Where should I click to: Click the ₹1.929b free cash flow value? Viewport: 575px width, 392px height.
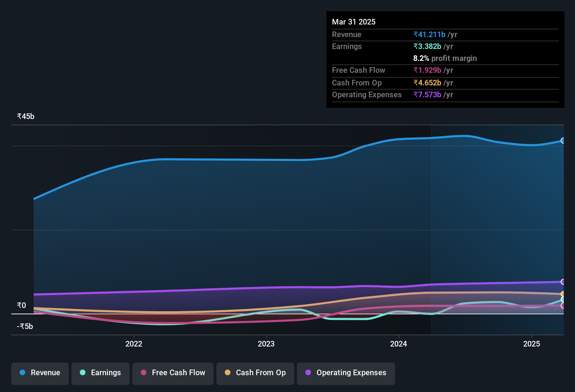[427, 70]
